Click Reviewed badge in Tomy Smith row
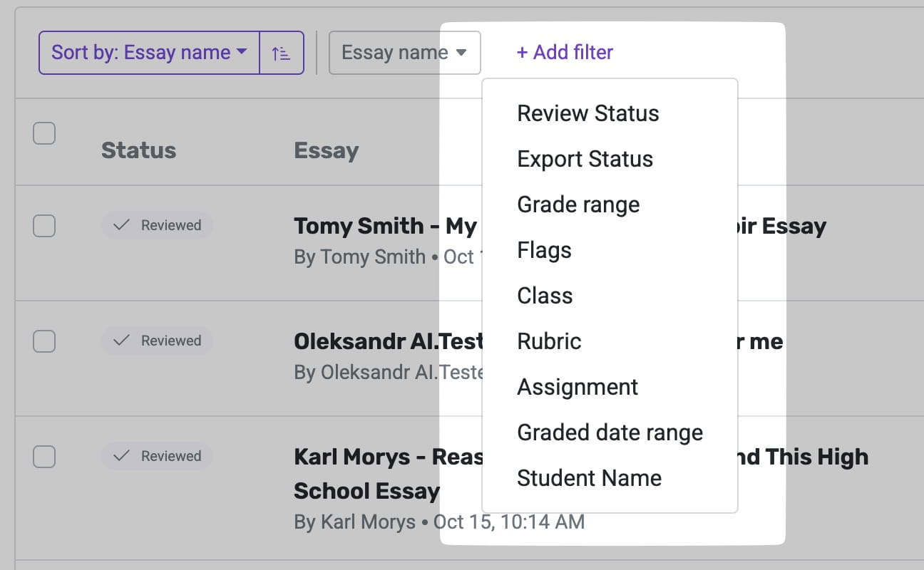924x570 pixels. [157, 225]
